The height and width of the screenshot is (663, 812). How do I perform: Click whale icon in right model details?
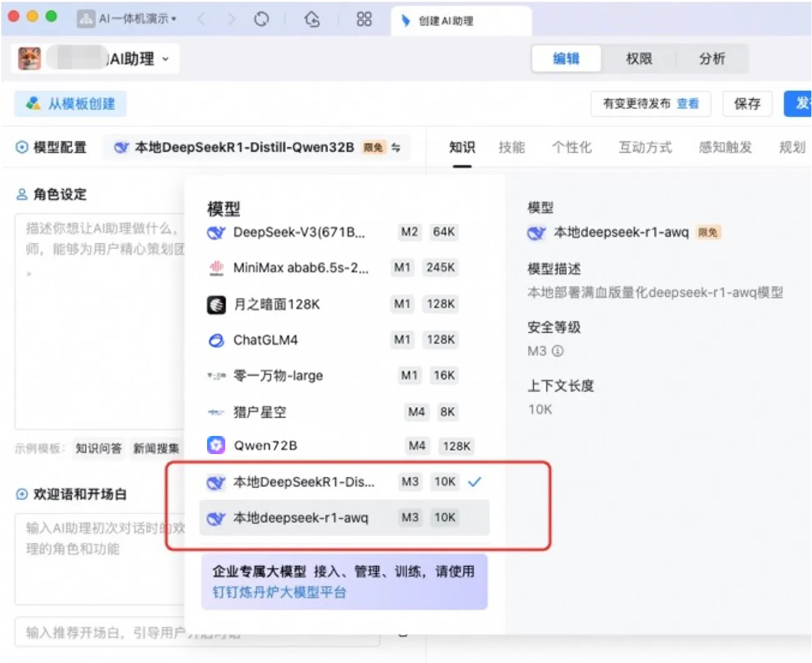[536, 233]
